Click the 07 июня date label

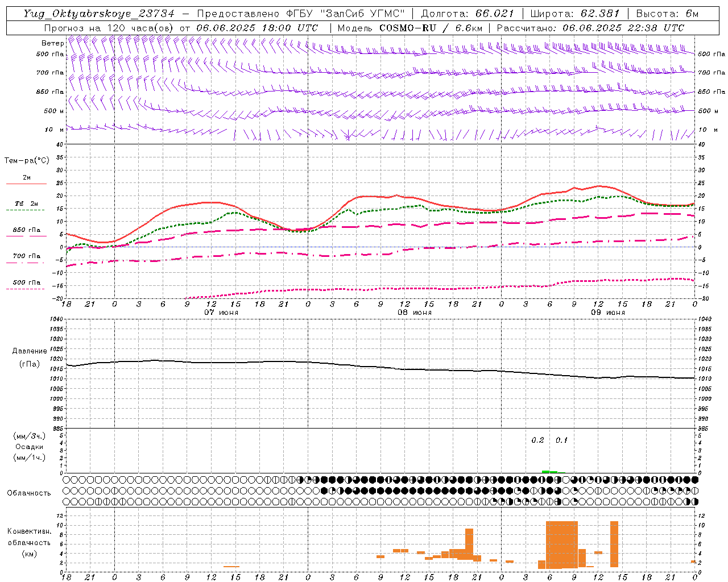pos(221,313)
